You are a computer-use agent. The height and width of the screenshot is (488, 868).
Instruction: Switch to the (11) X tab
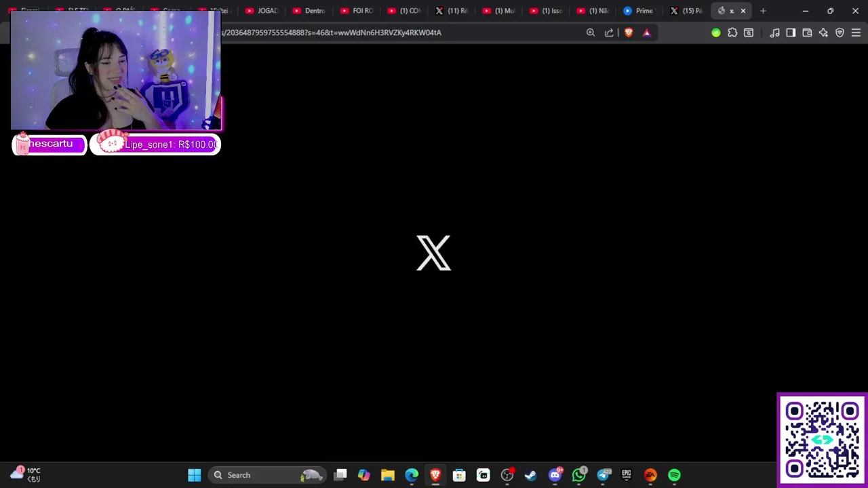(452, 11)
